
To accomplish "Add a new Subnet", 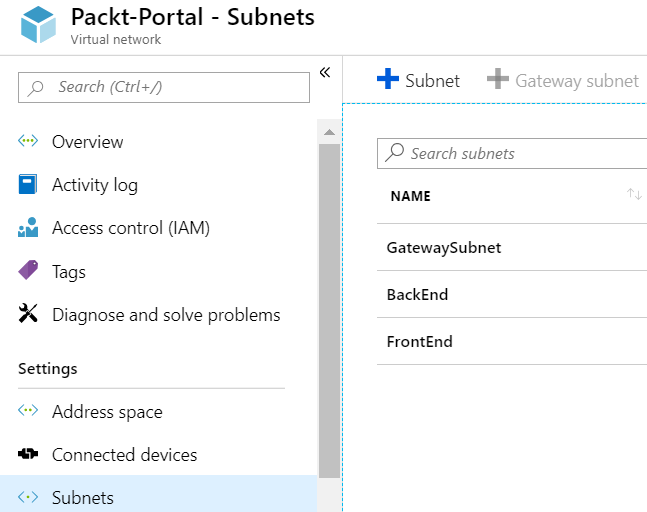I will (x=418, y=80).
